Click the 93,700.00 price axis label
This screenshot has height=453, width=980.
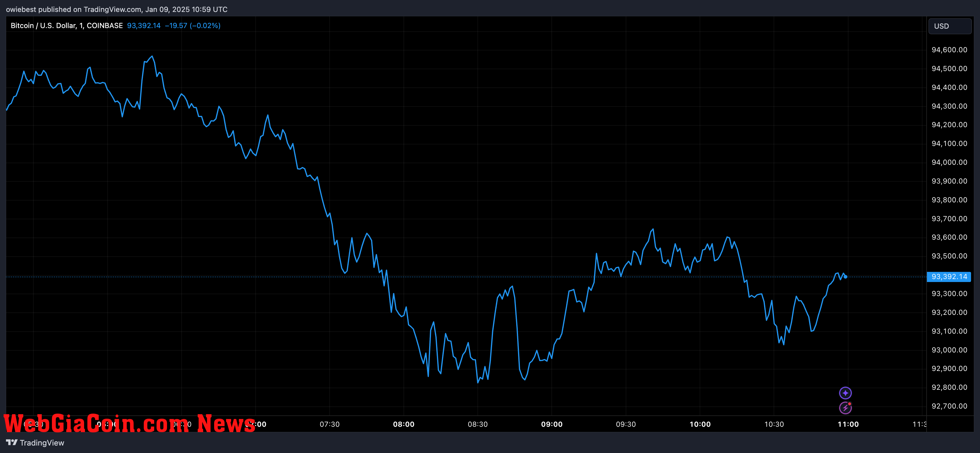[949, 219]
